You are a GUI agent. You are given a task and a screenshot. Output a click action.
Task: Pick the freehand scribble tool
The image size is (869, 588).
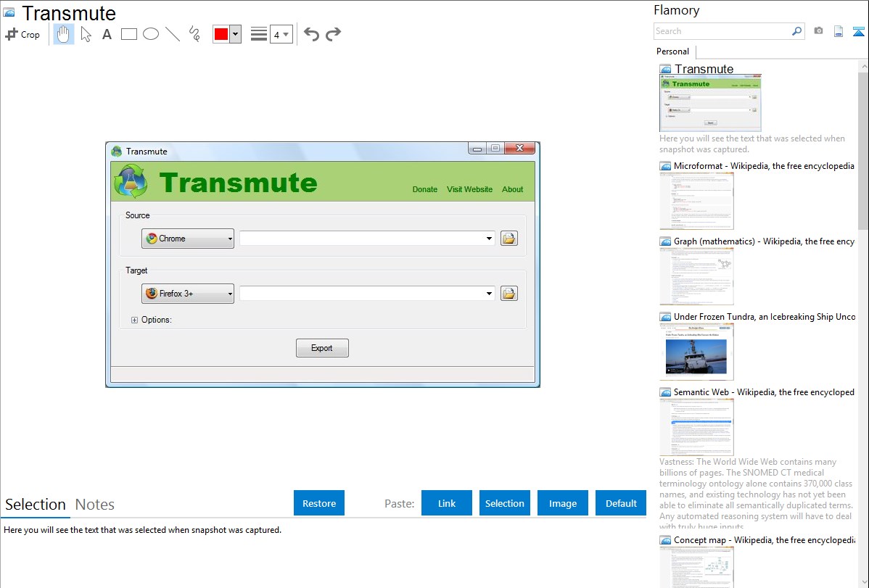pos(194,34)
